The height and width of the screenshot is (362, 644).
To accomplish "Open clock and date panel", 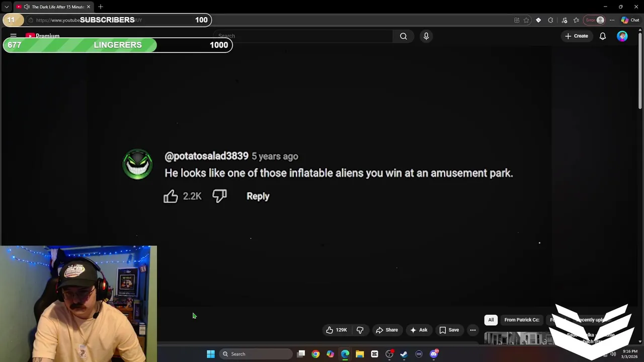I will point(629,354).
